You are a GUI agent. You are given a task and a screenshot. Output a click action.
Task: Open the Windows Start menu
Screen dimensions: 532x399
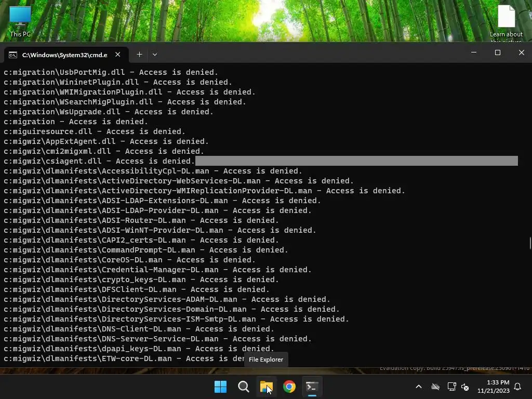(220, 387)
